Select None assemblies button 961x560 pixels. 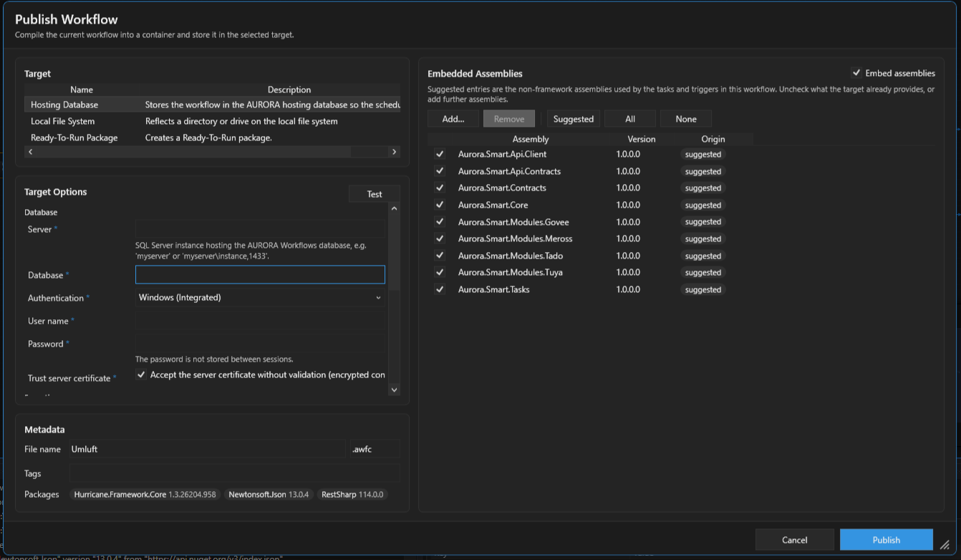point(686,119)
